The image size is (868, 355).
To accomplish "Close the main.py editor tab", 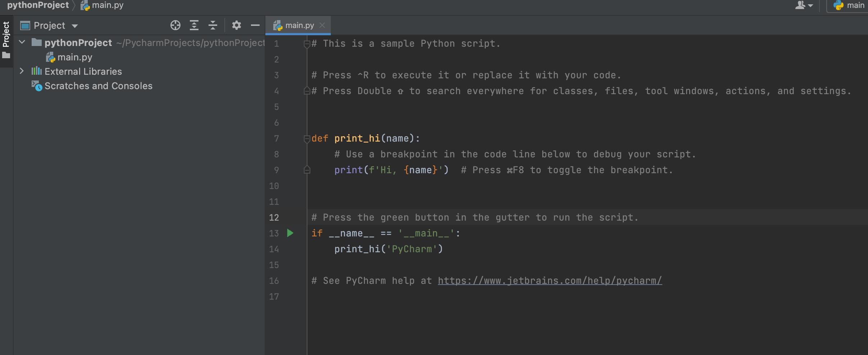I will [322, 25].
